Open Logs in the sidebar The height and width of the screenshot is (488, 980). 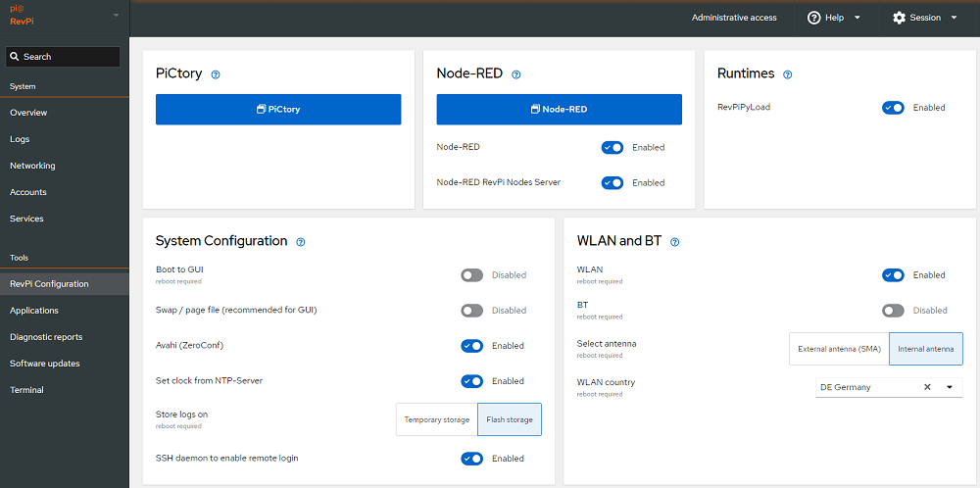click(x=65, y=139)
